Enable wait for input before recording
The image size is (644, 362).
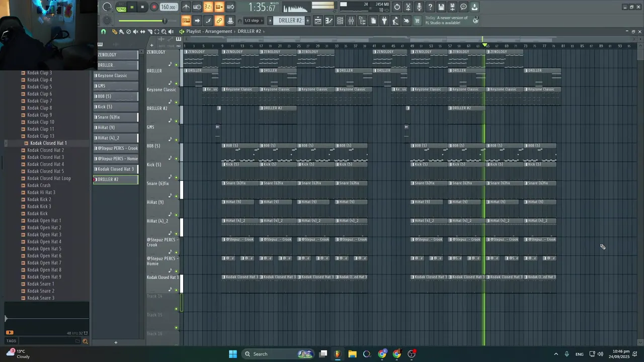coord(197,7)
